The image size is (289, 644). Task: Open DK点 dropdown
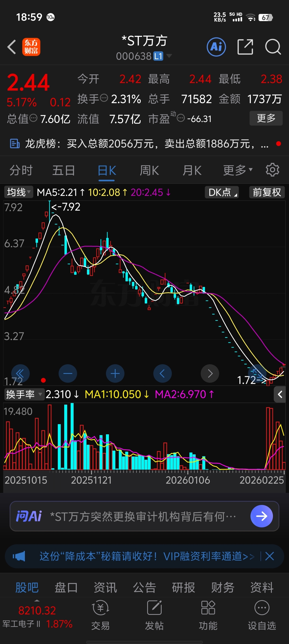click(222, 192)
